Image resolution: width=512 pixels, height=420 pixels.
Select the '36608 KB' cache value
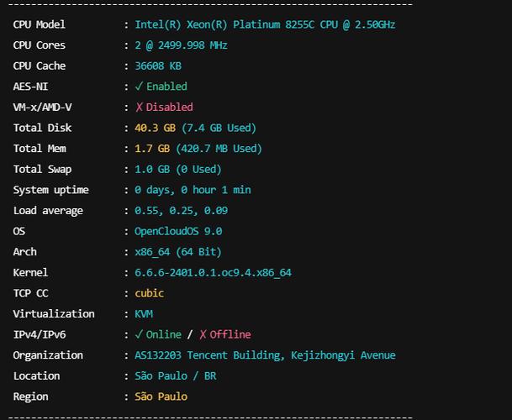[158, 66]
